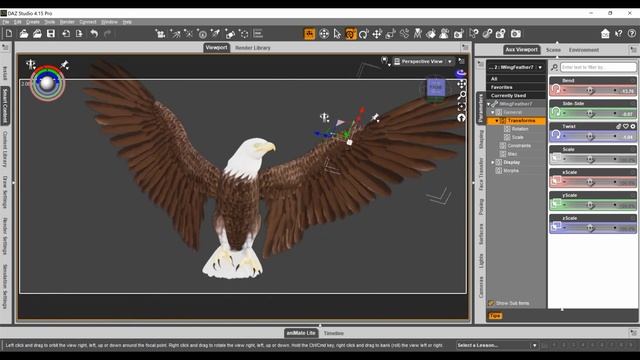This screenshot has width=640, height=360.
Task: Click the home icon in top-right toolbar
Action: click(605, 33)
